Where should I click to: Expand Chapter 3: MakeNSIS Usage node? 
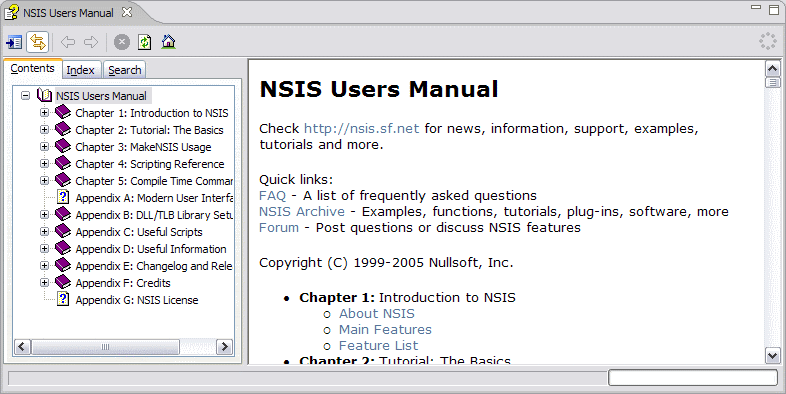(45, 147)
